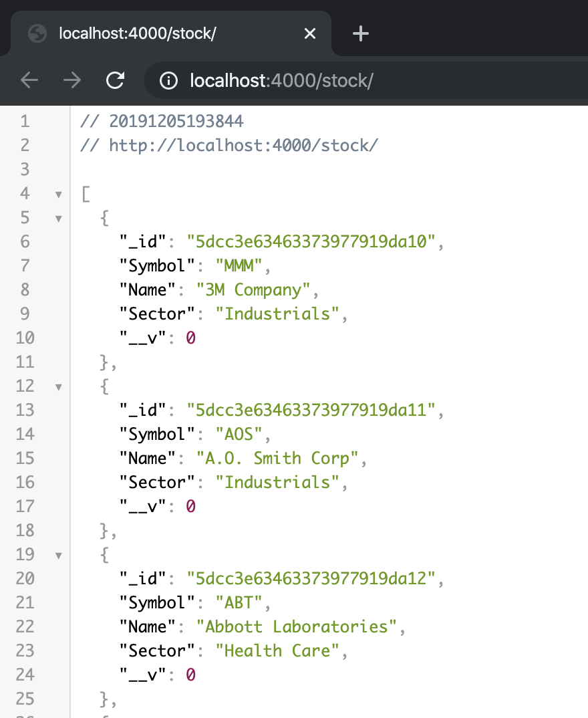Image resolution: width=588 pixels, height=718 pixels.
Task: Click the __v value 0 on line 10
Action: (191, 338)
